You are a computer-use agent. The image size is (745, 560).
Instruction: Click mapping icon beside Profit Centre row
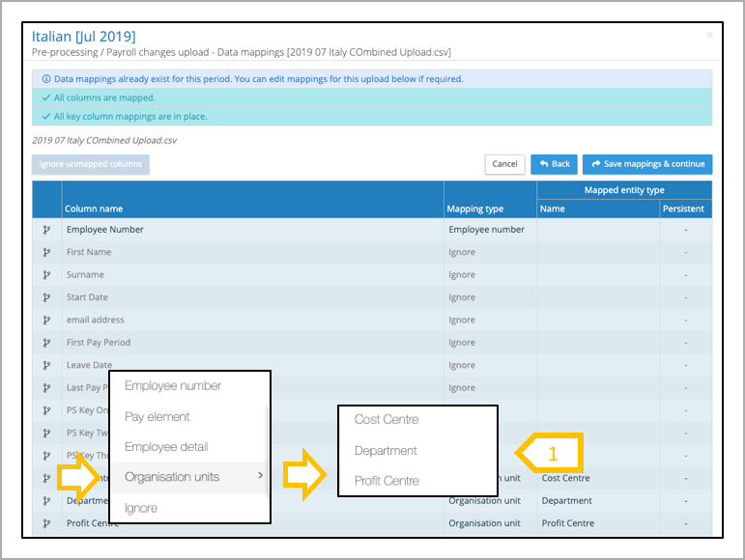click(x=45, y=523)
